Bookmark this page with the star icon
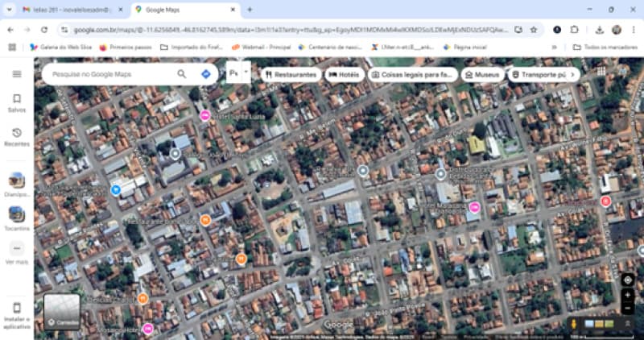This screenshot has height=340, width=644. click(x=534, y=30)
